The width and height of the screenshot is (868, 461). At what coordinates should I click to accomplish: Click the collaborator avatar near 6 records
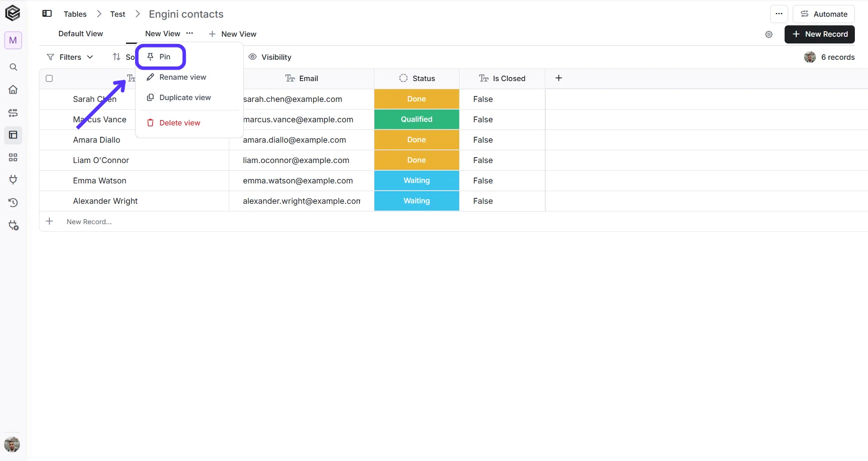click(x=810, y=57)
